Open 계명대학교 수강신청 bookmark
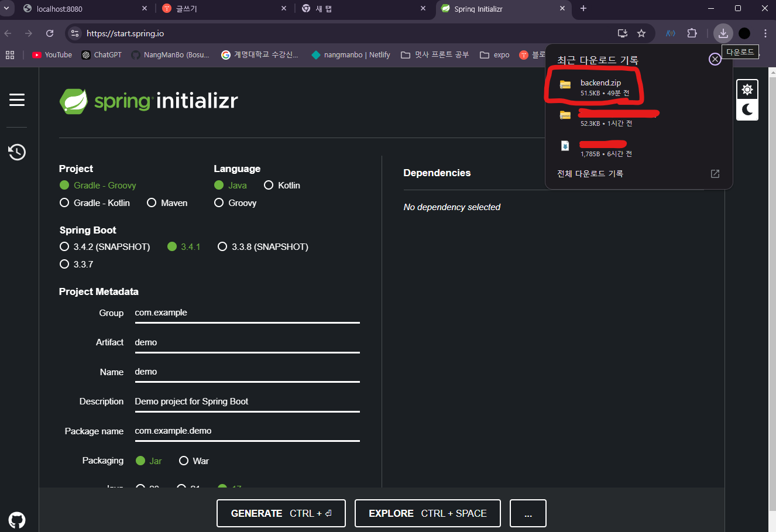The width and height of the screenshot is (776, 532). click(x=260, y=55)
